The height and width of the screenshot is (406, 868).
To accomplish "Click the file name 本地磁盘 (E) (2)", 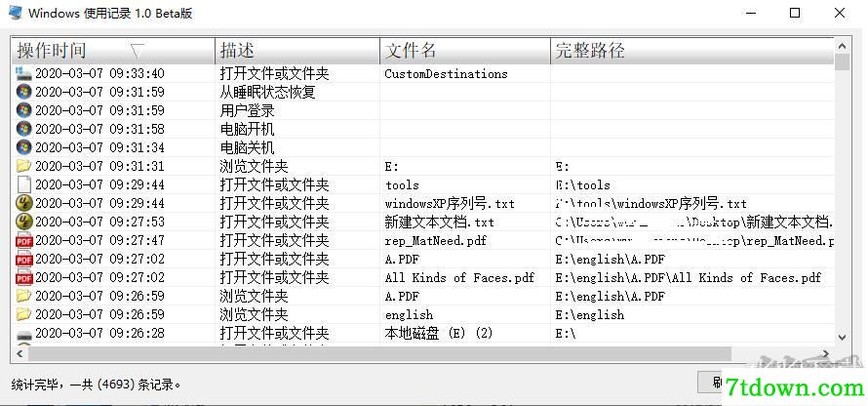I will click(439, 333).
